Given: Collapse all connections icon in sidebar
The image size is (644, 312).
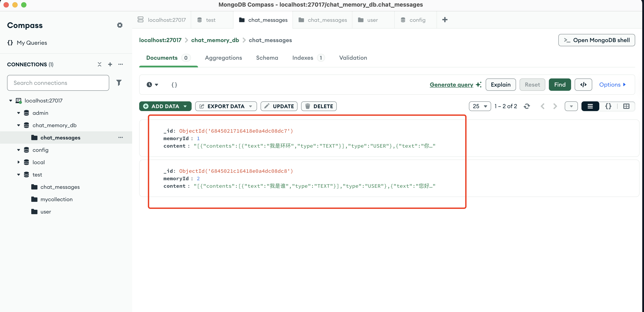Looking at the screenshot, I should [100, 64].
